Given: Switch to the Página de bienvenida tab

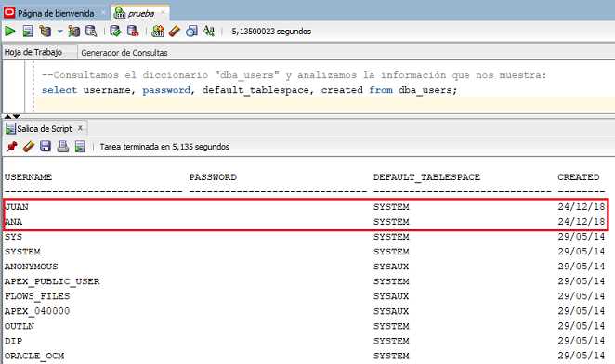Looking at the screenshot, I should tap(56, 13).
